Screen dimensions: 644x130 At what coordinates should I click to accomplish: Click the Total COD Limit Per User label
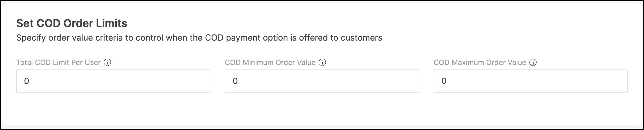point(58,62)
